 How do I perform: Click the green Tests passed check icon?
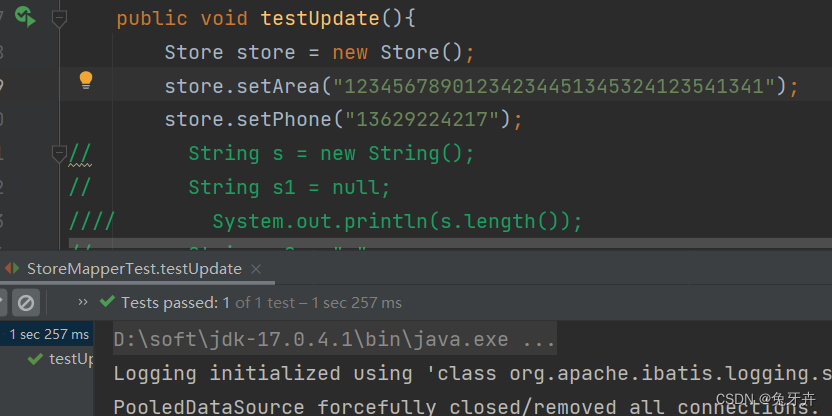tap(107, 302)
